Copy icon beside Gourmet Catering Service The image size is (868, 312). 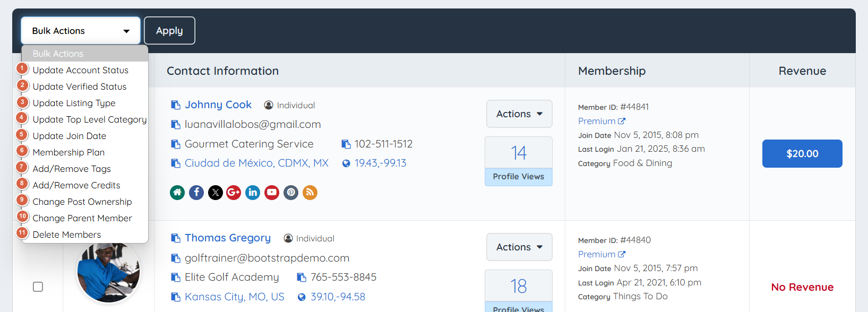(x=176, y=144)
